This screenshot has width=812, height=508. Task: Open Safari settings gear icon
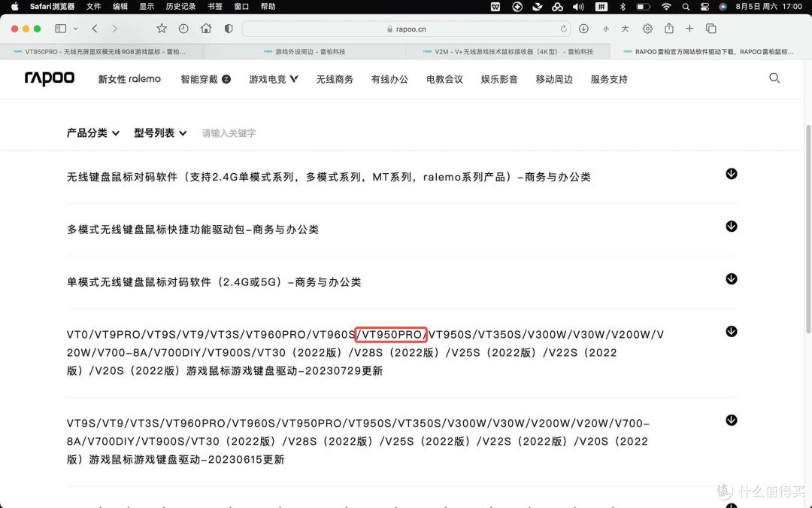click(647, 29)
